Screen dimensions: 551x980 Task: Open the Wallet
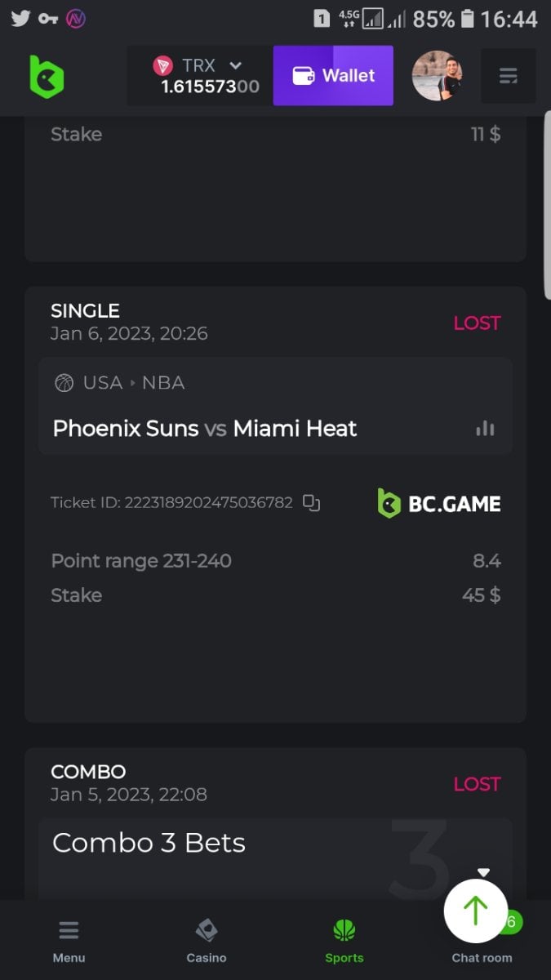click(x=333, y=76)
